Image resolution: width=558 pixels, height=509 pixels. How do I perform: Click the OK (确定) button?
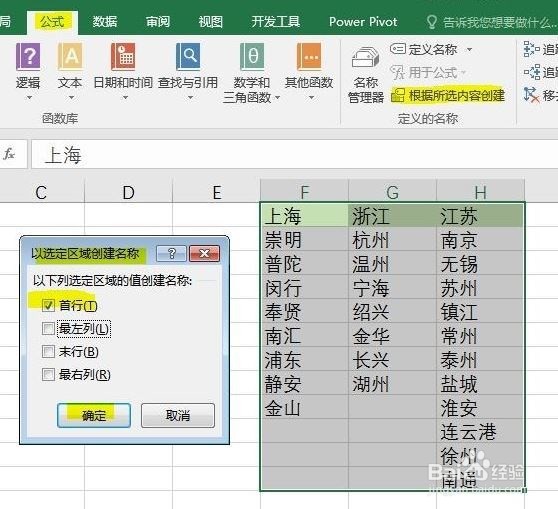94,415
